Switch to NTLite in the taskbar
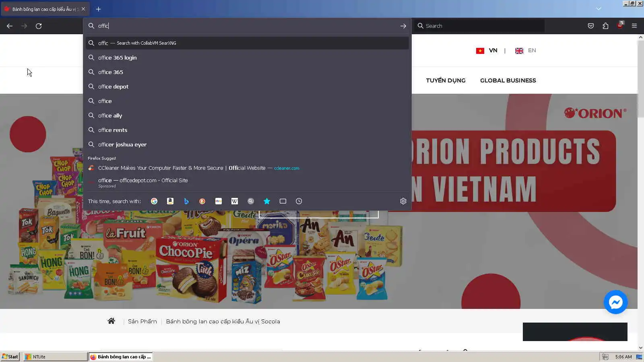 (x=55, y=357)
